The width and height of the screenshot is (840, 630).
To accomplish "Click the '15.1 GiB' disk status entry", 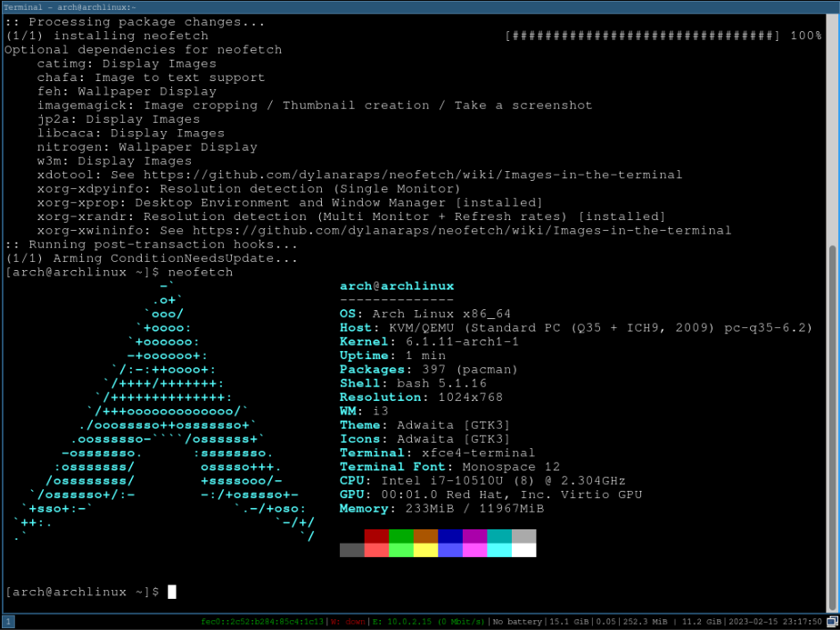I will [x=569, y=621].
